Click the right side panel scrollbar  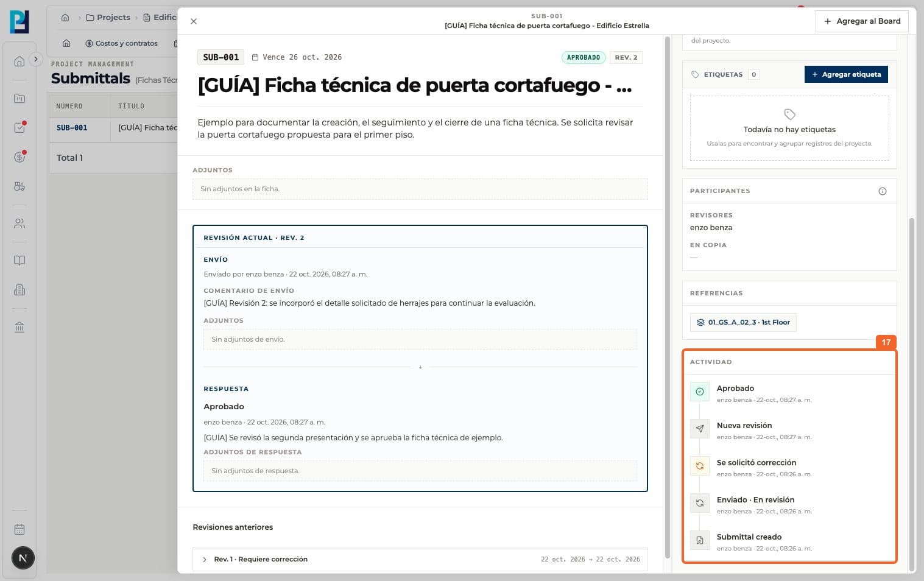[912, 394]
